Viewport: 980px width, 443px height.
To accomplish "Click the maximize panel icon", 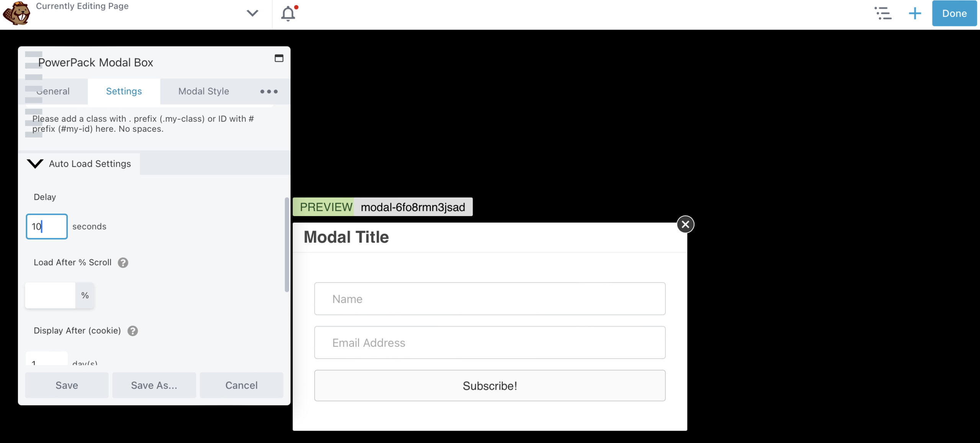I will [x=279, y=57].
